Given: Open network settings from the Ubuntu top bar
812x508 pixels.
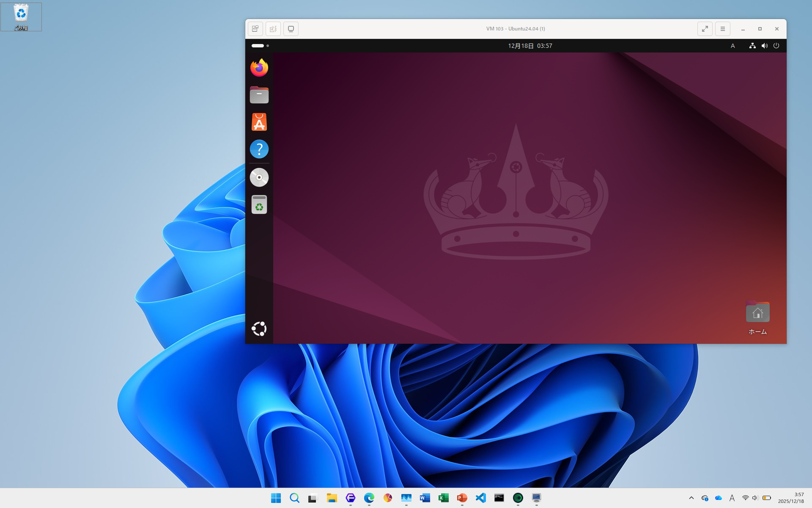Looking at the screenshot, I should (752, 45).
